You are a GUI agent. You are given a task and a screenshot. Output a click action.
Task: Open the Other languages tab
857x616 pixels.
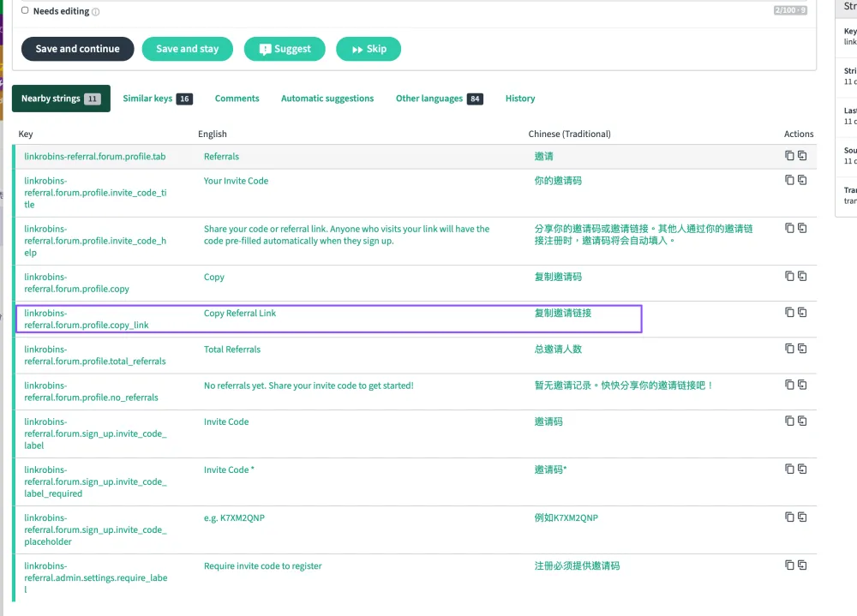coord(440,99)
